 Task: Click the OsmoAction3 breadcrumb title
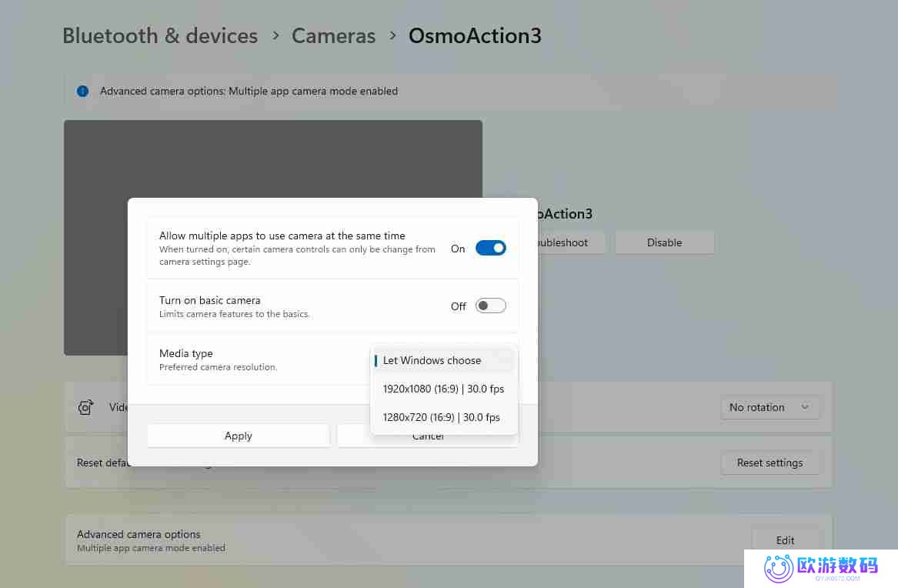(x=475, y=35)
